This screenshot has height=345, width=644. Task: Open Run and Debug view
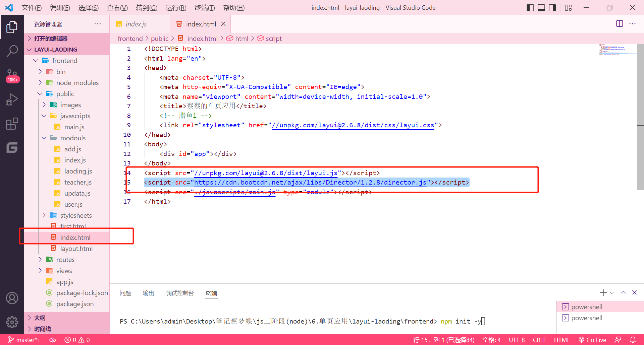[x=12, y=100]
